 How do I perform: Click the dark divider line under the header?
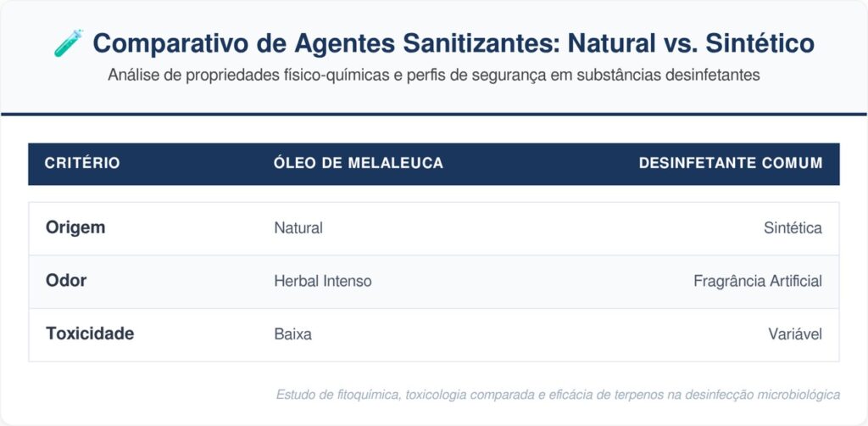tap(434, 114)
